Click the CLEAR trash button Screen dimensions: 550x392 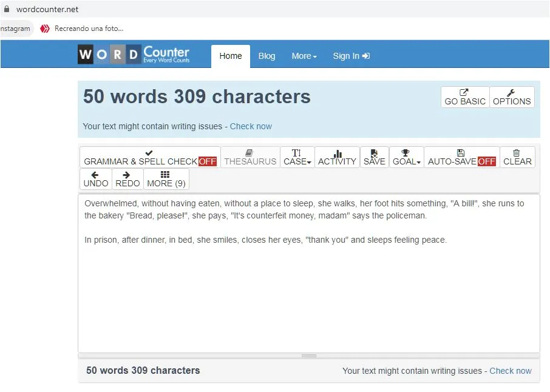[x=517, y=157]
